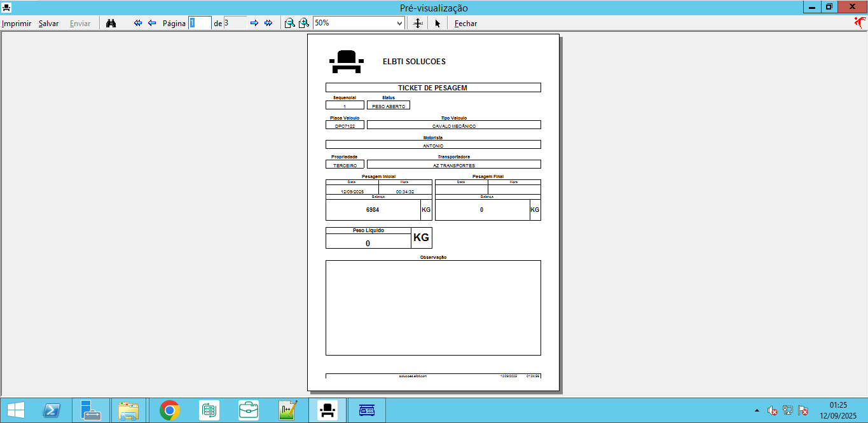The image size is (868, 423).
Task: Open Google Chrome from the taskbar
Action: coord(170,410)
